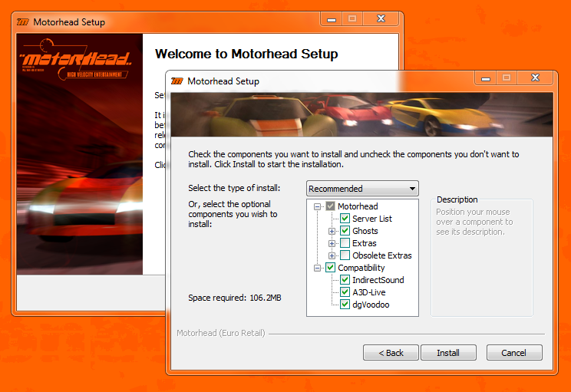Click the Motorhead icon in the front window's title bar
Image resolution: width=571 pixels, height=392 pixels.
(177, 81)
